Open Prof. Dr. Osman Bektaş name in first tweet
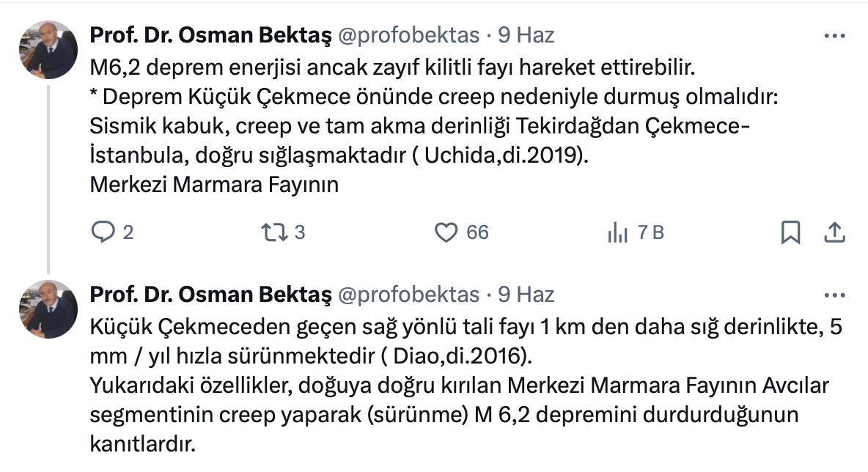868x472 pixels. [x=210, y=34]
